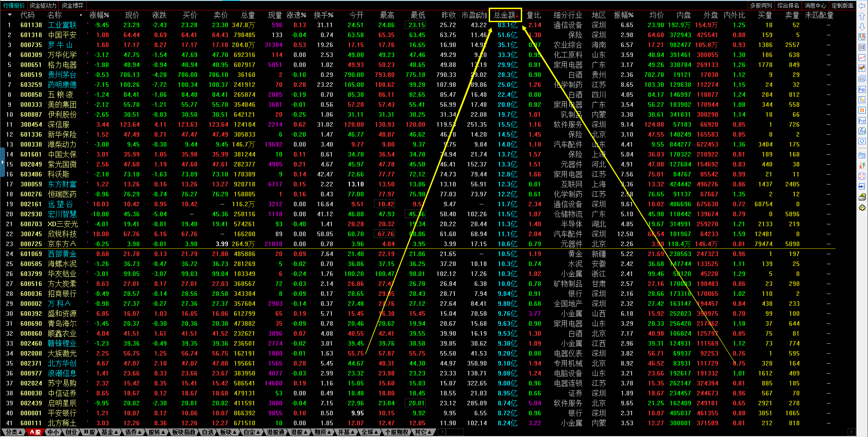Screen dimensions: 868x437
Task: Open the 消息中心 button
Action: (816, 5)
